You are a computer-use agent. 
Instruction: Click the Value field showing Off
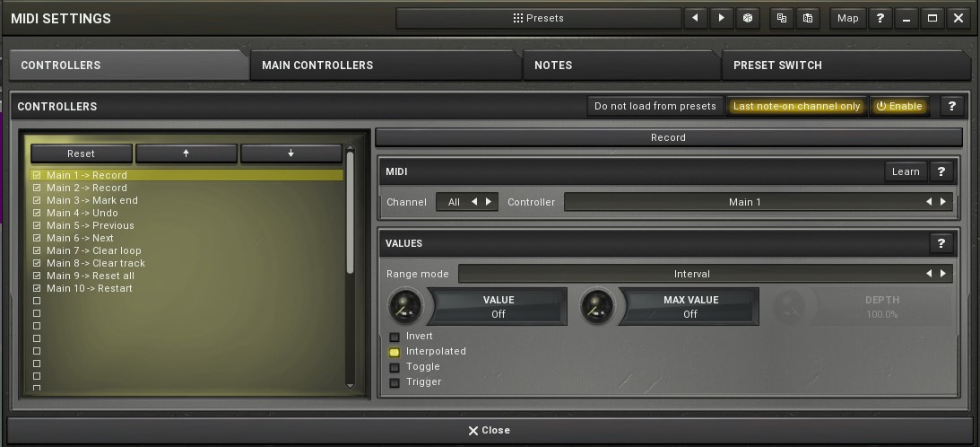coord(499,307)
